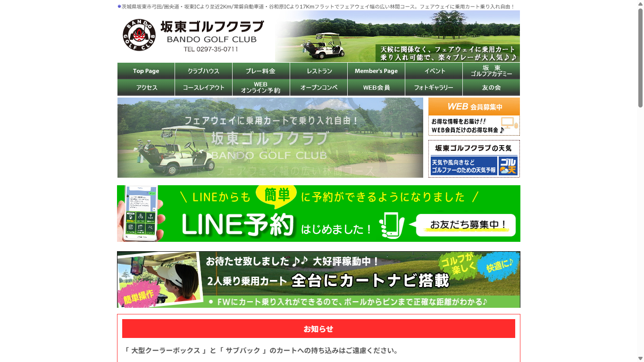Click the WEB会員募集中 orange banner

474,116
